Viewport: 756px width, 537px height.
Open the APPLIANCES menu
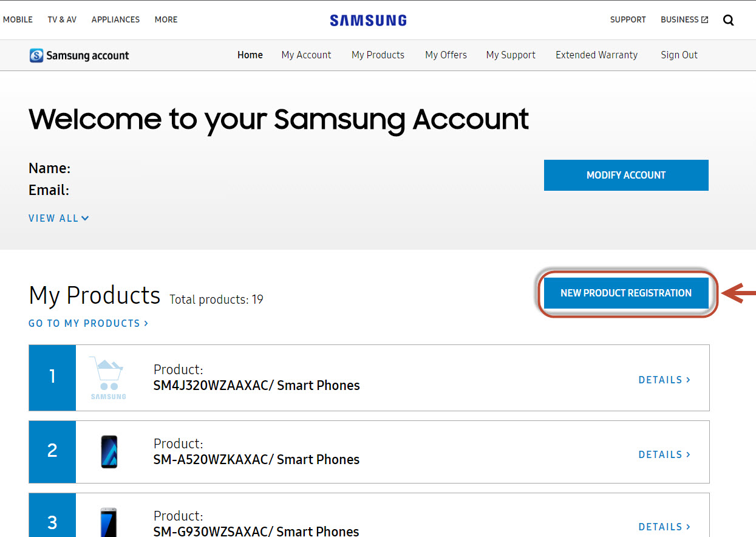pos(115,19)
